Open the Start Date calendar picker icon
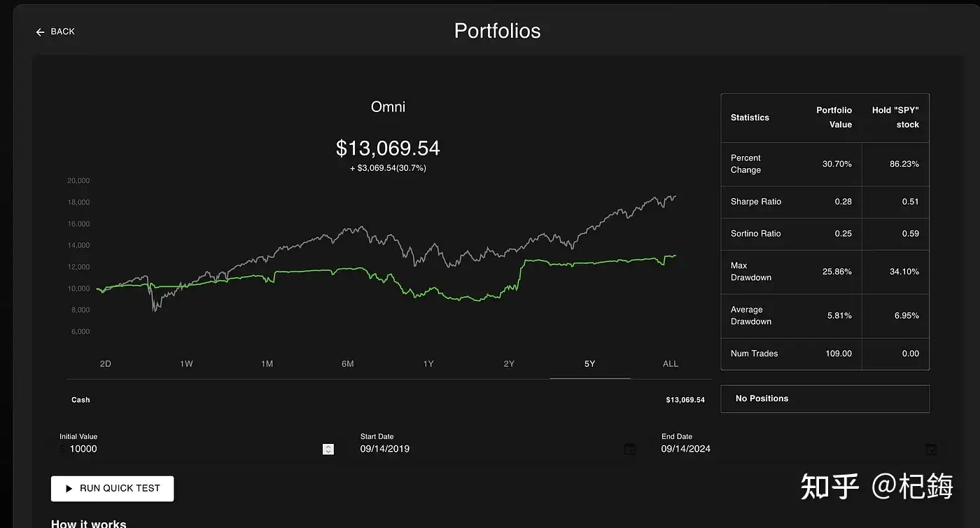 click(630, 449)
